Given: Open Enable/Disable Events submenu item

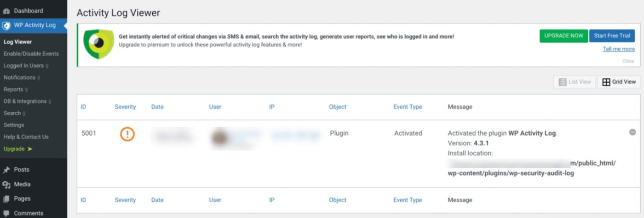Looking at the screenshot, I should [x=31, y=54].
